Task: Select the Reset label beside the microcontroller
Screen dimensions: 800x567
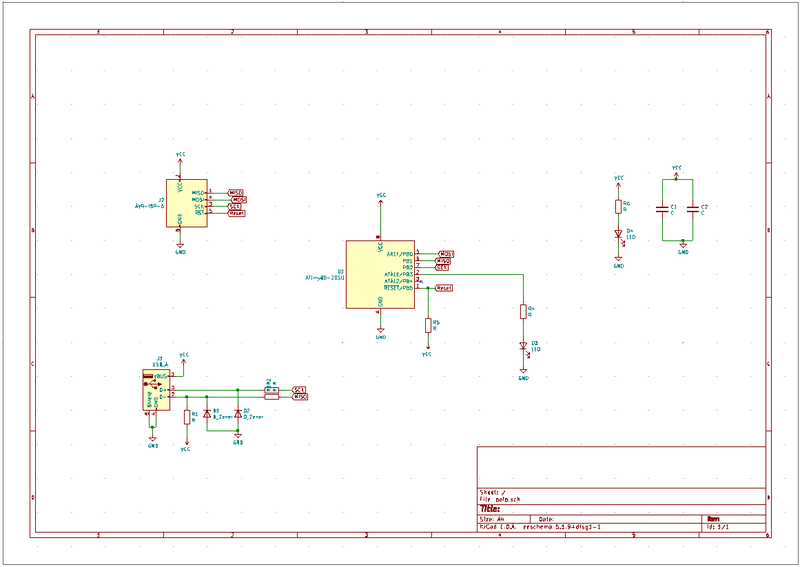Action: click(x=443, y=288)
